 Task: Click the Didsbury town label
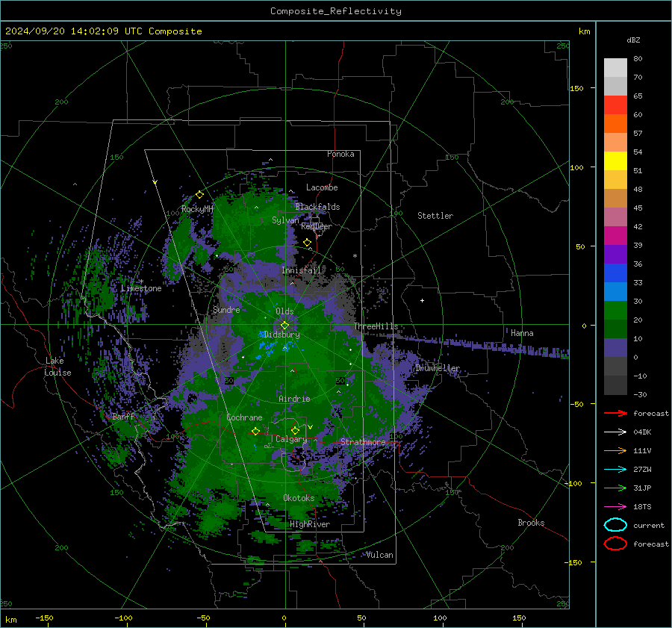point(281,335)
